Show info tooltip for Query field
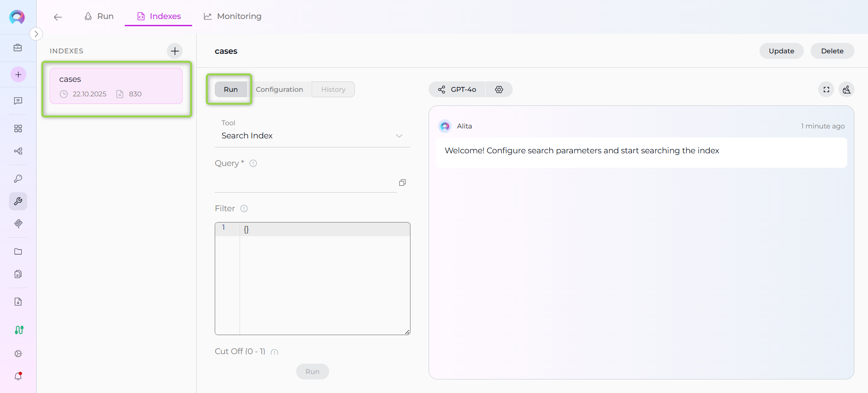Screen dimensions: 868x393 pos(253,163)
